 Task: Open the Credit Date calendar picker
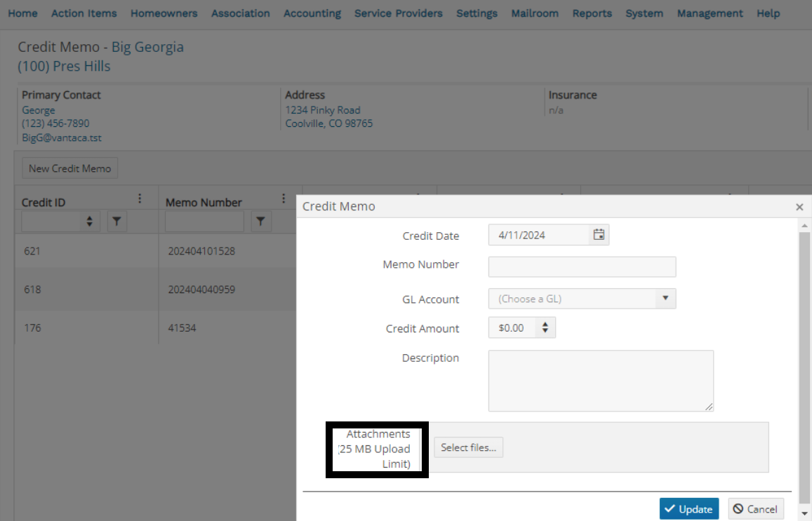tap(599, 235)
